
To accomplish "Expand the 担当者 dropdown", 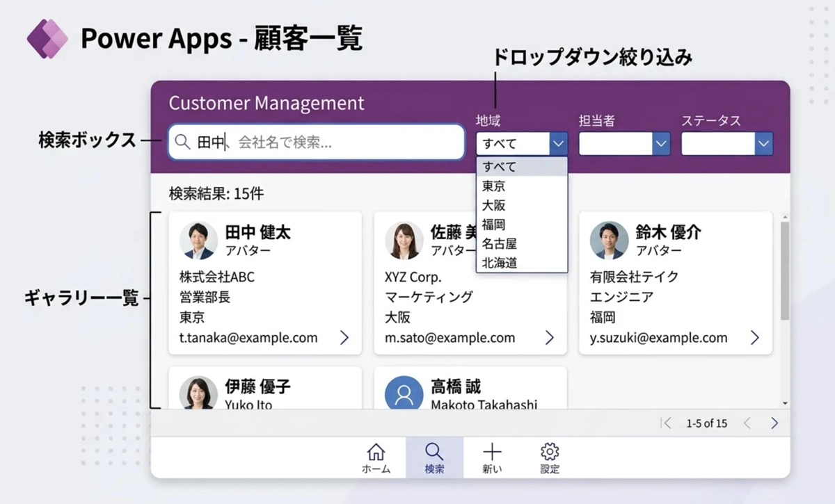I will pos(660,144).
